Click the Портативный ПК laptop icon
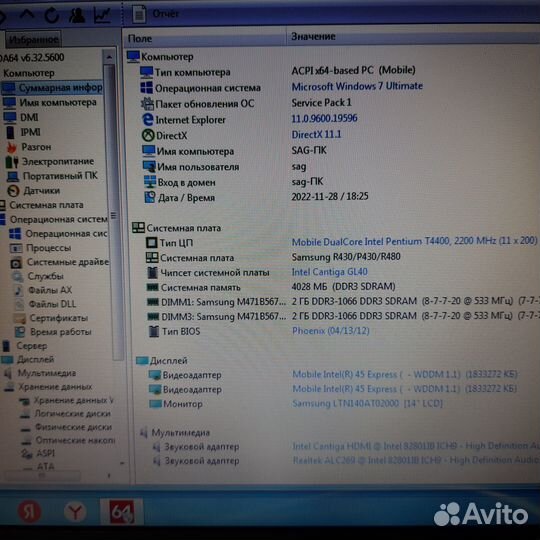The height and width of the screenshot is (540, 540). pyautogui.click(x=13, y=176)
